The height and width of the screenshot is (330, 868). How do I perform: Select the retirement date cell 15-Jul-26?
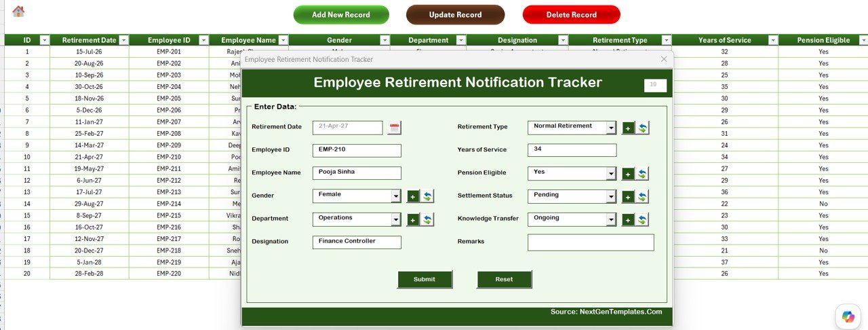click(89, 52)
